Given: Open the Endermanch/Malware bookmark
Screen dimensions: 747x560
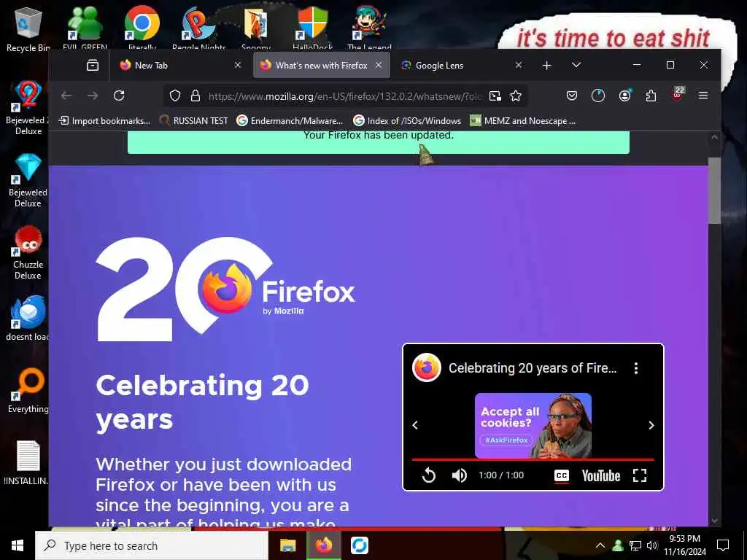Looking at the screenshot, I should point(290,121).
